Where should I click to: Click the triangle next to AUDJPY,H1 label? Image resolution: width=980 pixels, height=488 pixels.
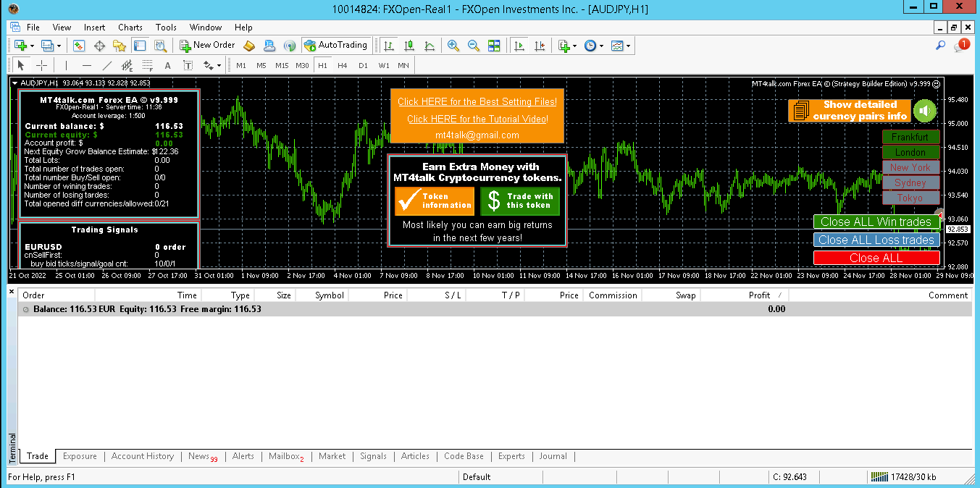point(15,83)
